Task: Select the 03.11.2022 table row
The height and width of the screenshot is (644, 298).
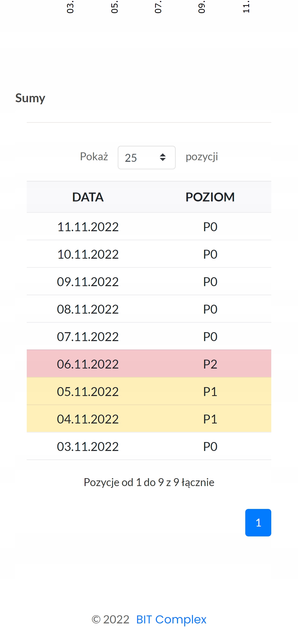Action: [149, 446]
